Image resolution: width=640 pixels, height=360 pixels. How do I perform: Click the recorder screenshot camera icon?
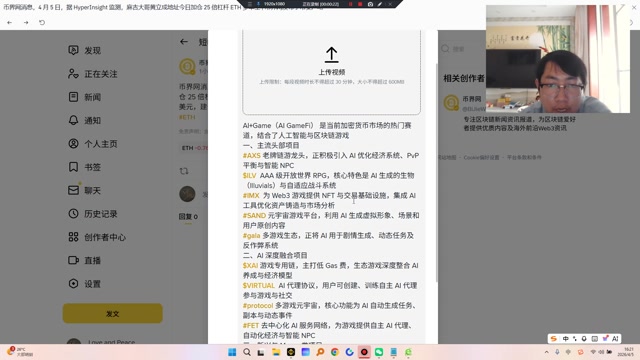370,4
